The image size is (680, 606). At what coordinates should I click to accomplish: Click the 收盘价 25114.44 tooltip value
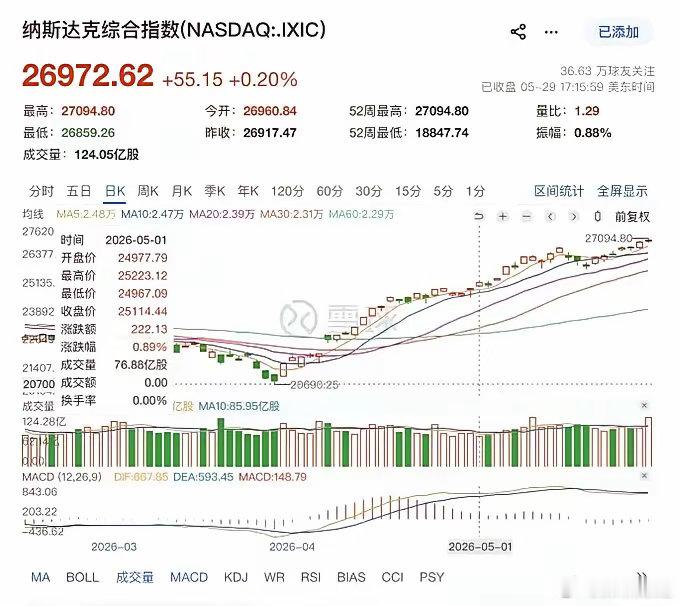click(x=142, y=311)
